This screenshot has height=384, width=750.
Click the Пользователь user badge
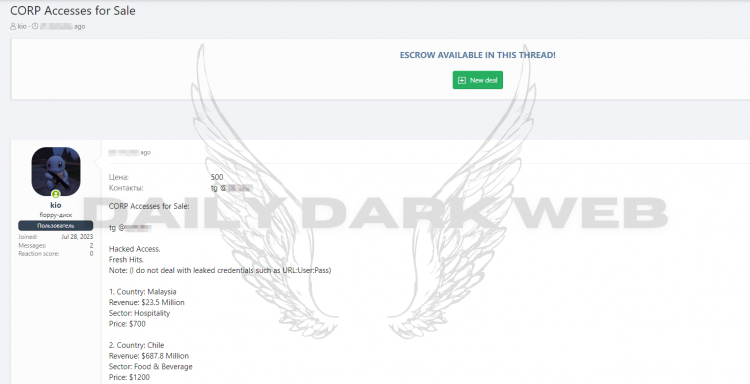pyautogui.click(x=55, y=226)
